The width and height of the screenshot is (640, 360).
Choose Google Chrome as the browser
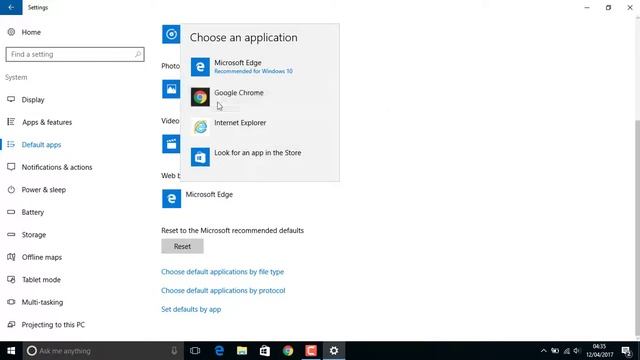coord(260,97)
